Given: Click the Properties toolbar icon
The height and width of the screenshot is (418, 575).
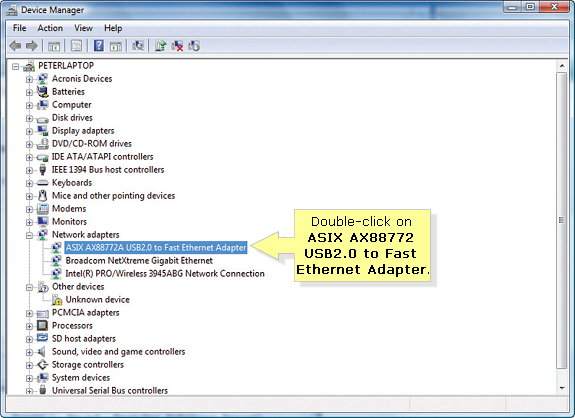Looking at the screenshot, I should click(76, 46).
